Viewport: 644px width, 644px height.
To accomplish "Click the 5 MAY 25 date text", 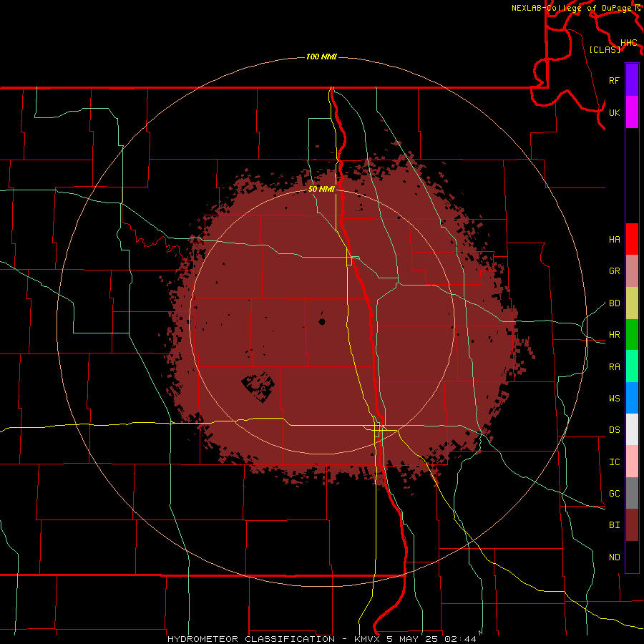I will (x=413, y=639).
